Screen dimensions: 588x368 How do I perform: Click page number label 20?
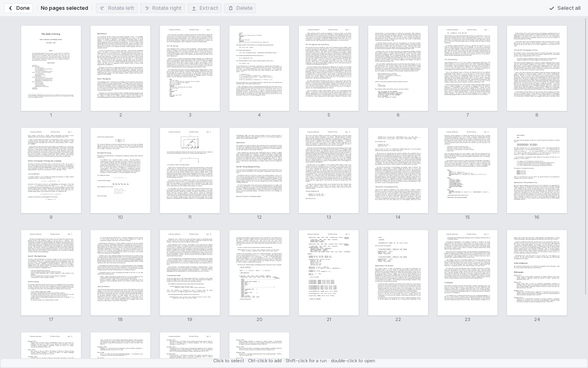pyautogui.click(x=259, y=320)
